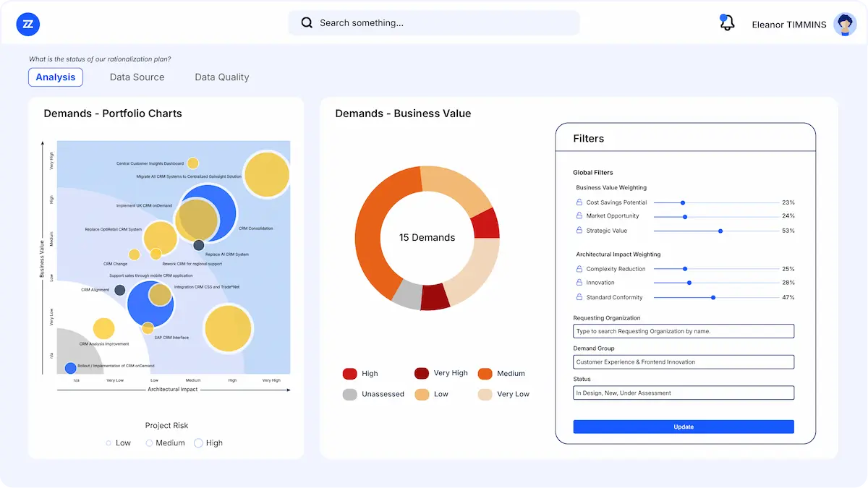
Task: Adjust the Standard Conformity slider handle
Action: point(713,297)
